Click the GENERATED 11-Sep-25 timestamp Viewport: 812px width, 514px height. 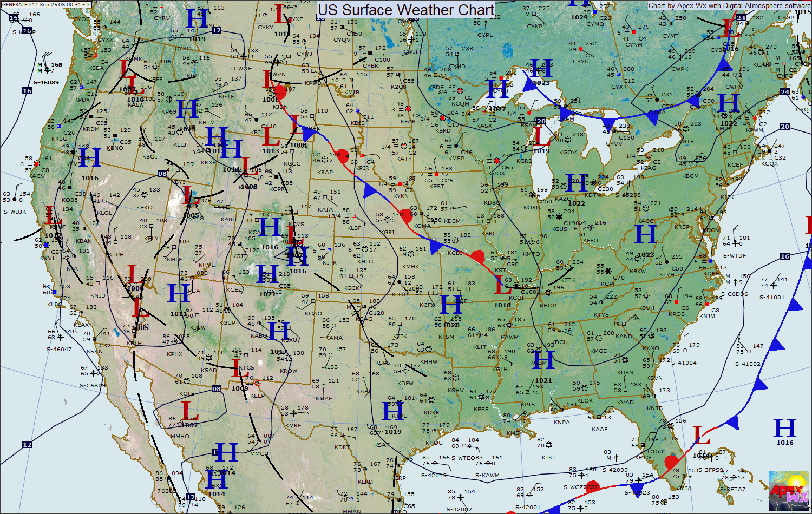click(47, 4)
